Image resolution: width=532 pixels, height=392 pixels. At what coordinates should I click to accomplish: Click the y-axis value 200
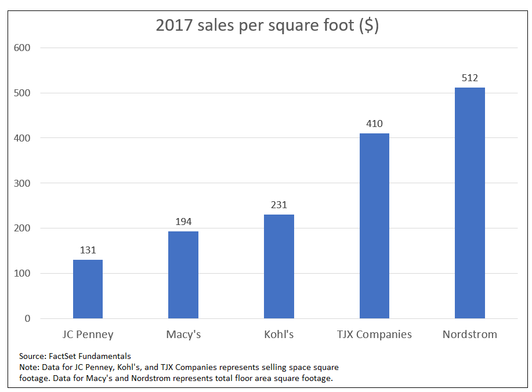pos(22,228)
